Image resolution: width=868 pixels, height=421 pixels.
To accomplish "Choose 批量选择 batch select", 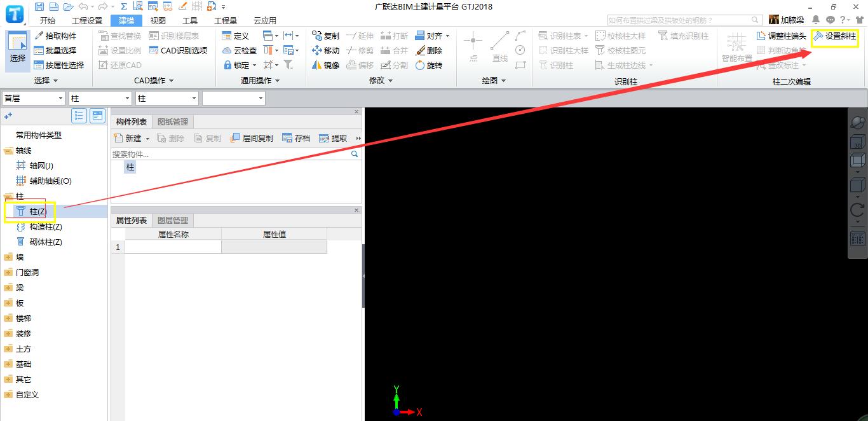I will [x=55, y=50].
